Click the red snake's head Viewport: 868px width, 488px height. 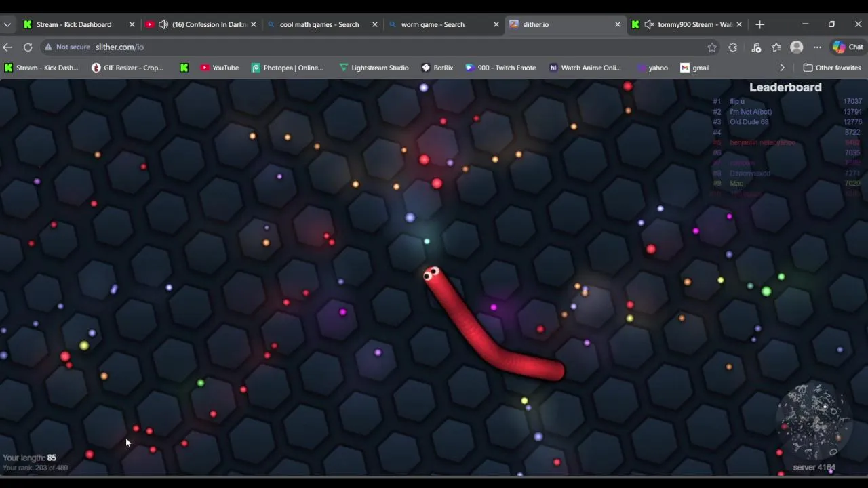click(x=432, y=274)
